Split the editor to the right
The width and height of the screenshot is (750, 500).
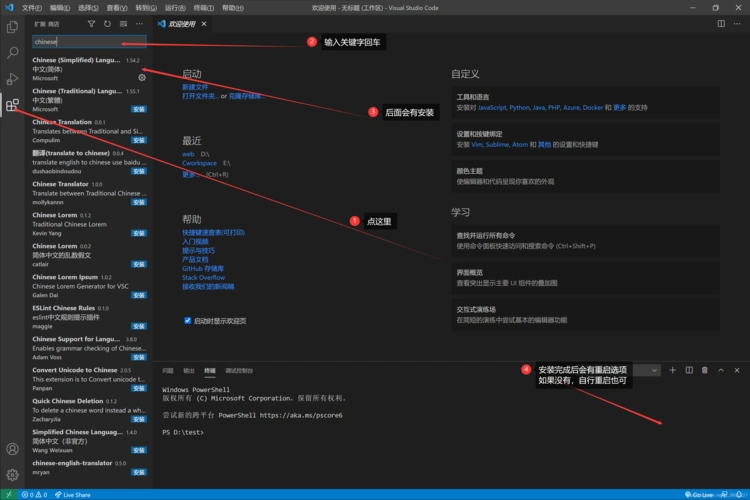pyautogui.click(x=721, y=24)
